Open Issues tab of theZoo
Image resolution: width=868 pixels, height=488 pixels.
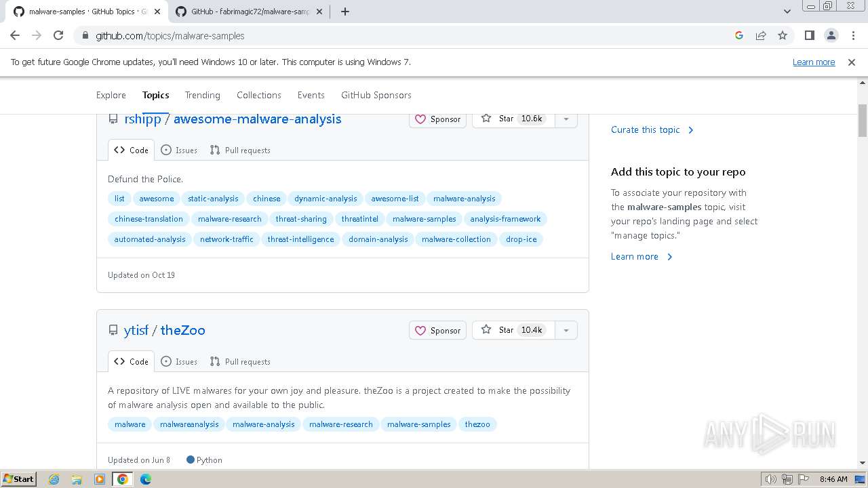[x=179, y=362]
